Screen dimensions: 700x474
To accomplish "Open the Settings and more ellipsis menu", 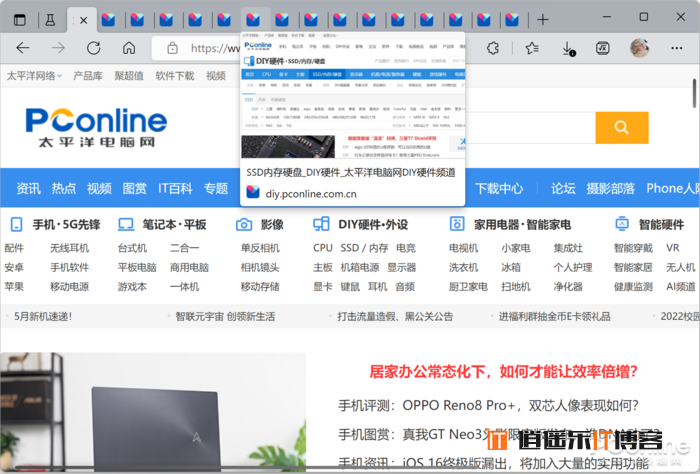I will click(x=676, y=48).
